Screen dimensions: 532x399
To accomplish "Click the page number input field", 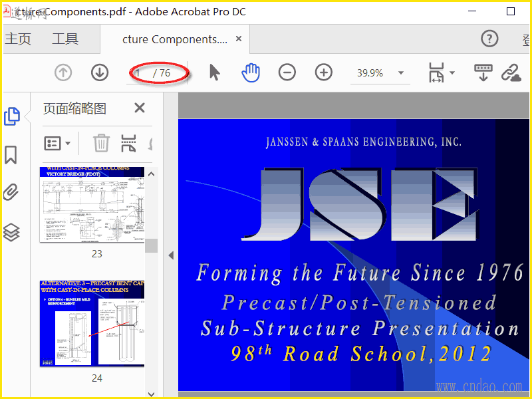I will point(140,73).
